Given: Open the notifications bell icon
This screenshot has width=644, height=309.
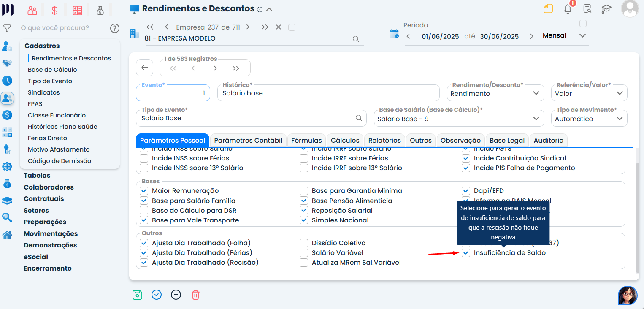Looking at the screenshot, I should [568, 9].
